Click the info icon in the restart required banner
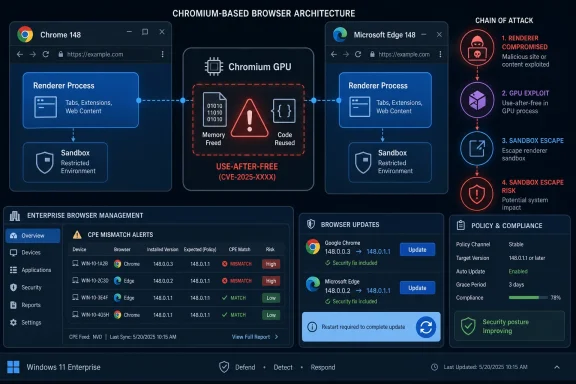The image size is (576, 384). (312, 327)
